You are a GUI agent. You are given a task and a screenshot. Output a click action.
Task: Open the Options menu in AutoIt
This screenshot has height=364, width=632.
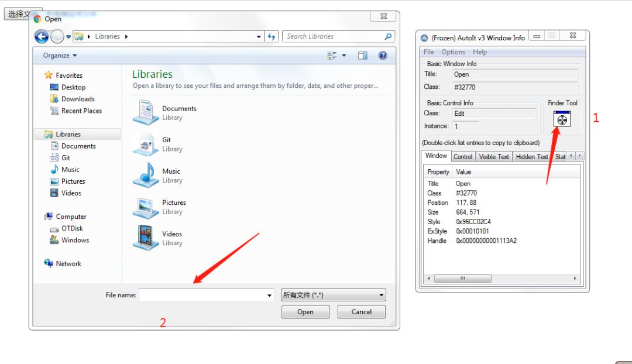click(454, 52)
